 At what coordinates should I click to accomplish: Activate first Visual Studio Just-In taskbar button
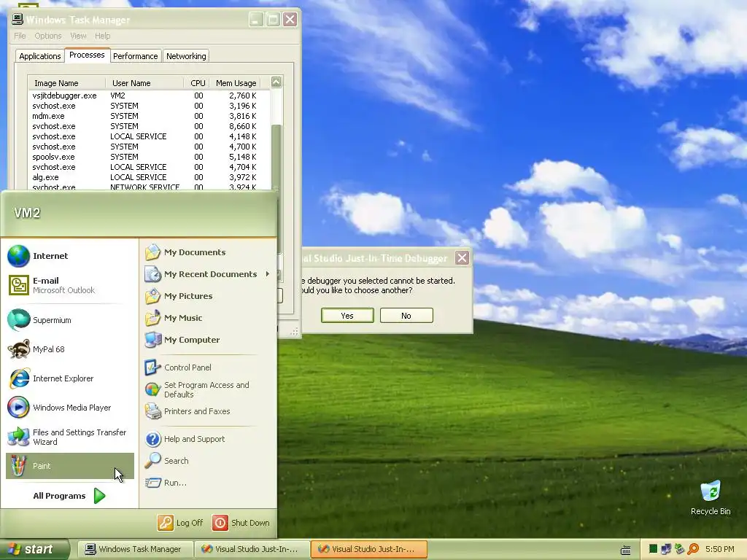[252, 550]
